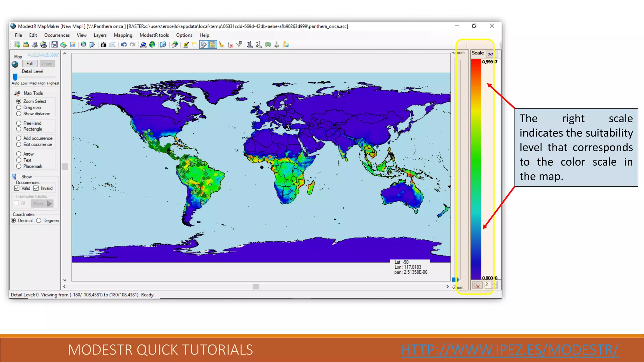Select the Drag map tool
Viewport: 644px width, 362px height.
[x=19, y=107]
